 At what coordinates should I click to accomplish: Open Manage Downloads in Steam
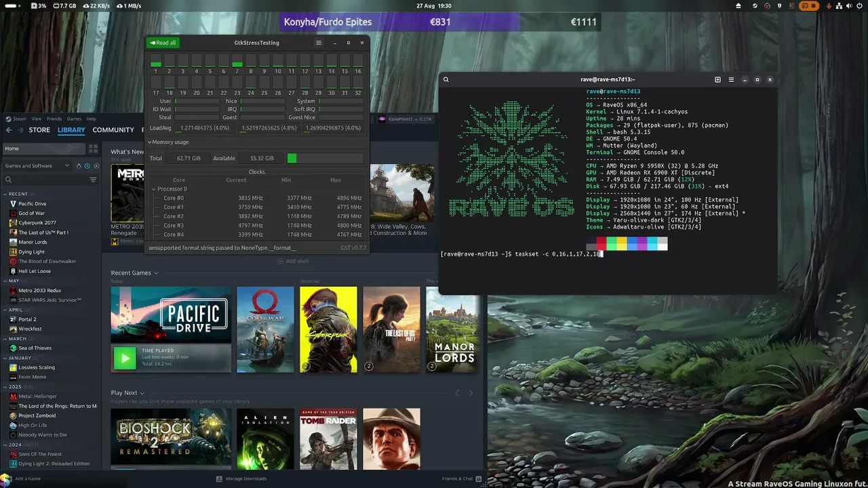(241, 479)
